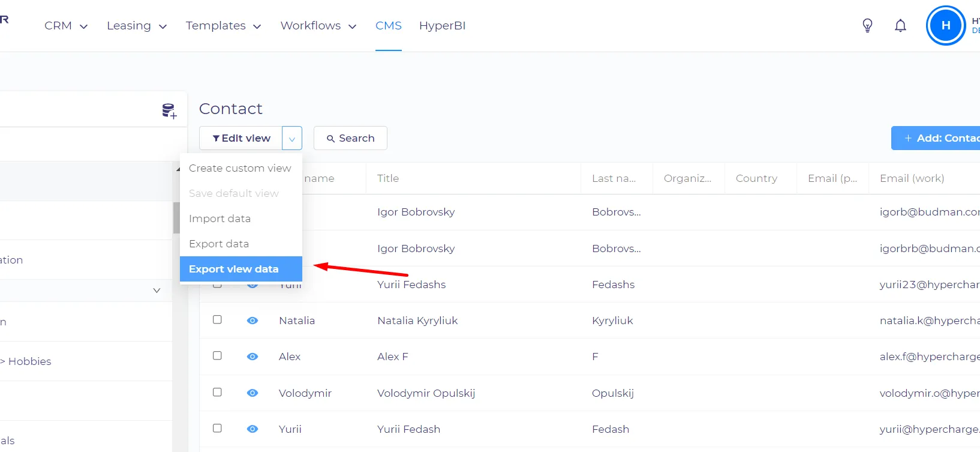Click the left sidebar scrollbar thumb
Viewport: 980px width, 452px height.
point(176,217)
